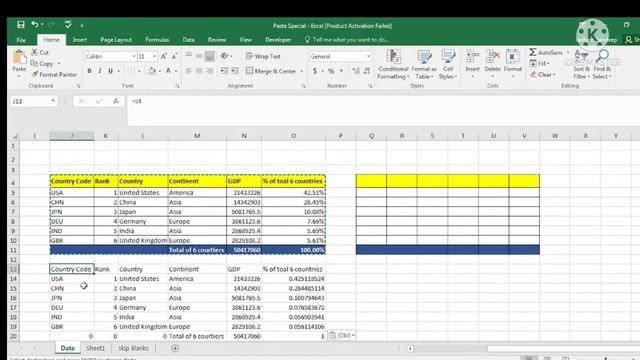Switch to the Formulas tab
The image size is (640, 360).
(x=157, y=40)
